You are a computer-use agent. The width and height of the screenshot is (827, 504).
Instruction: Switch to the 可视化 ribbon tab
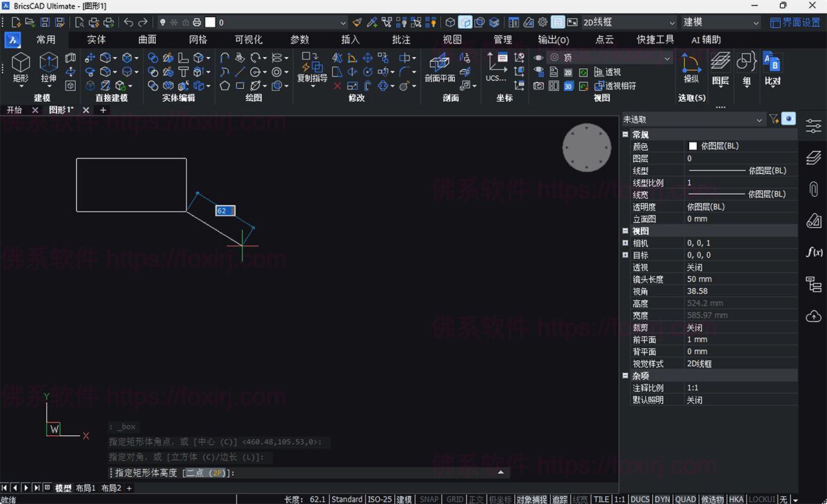249,39
